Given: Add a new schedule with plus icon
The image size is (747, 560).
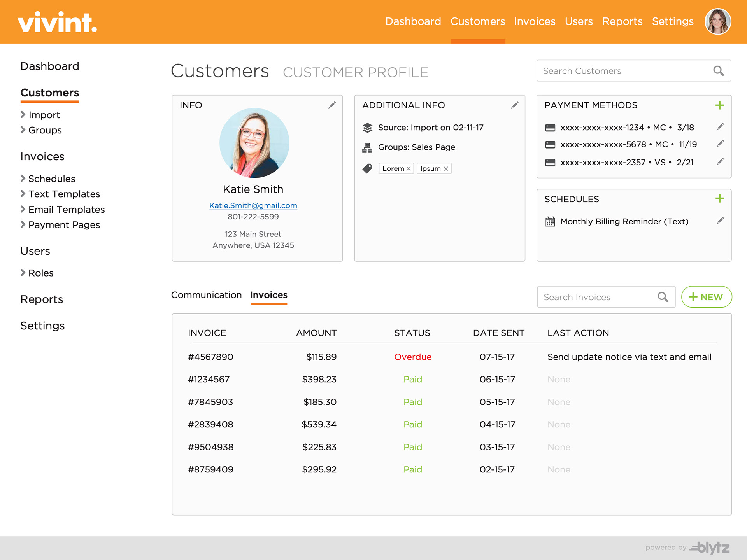Looking at the screenshot, I should [719, 199].
